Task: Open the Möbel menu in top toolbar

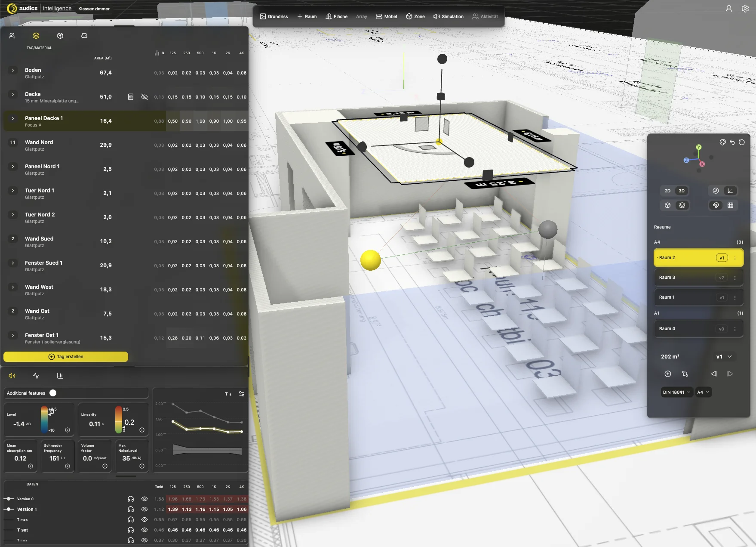Action: [386, 16]
